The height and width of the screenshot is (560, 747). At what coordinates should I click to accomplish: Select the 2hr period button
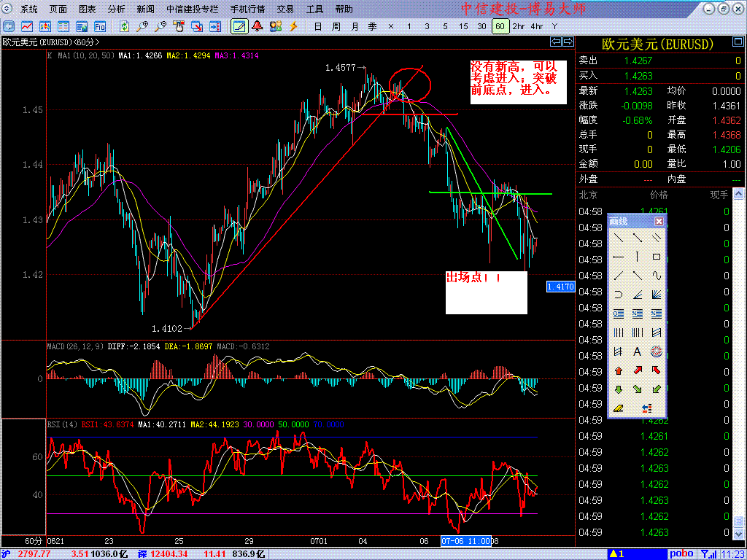[x=518, y=27]
